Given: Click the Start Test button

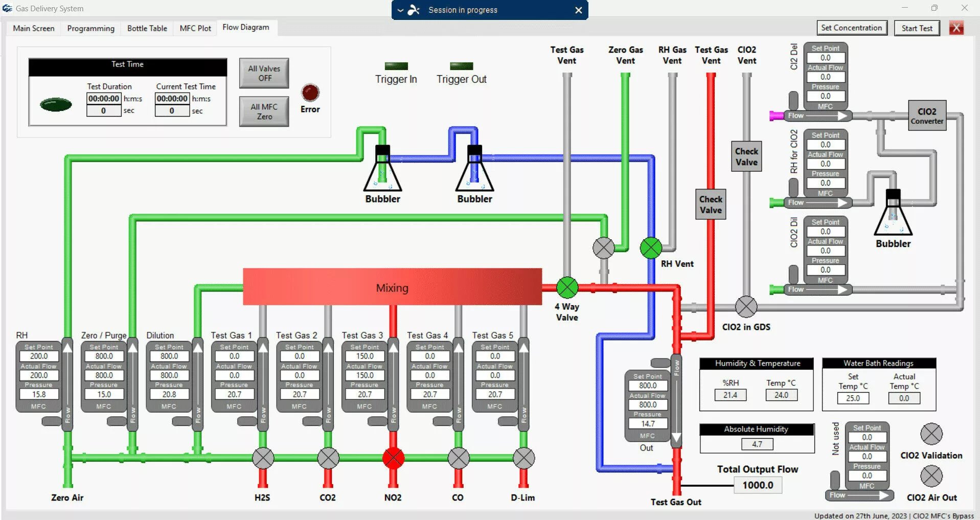Looking at the screenshot, I should (x=917, y=28).
